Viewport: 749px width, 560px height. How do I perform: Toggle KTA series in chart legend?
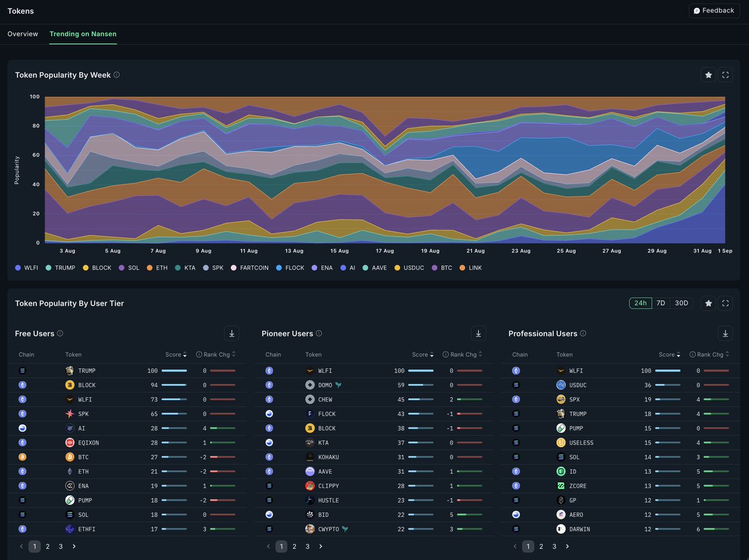[187, 268]
